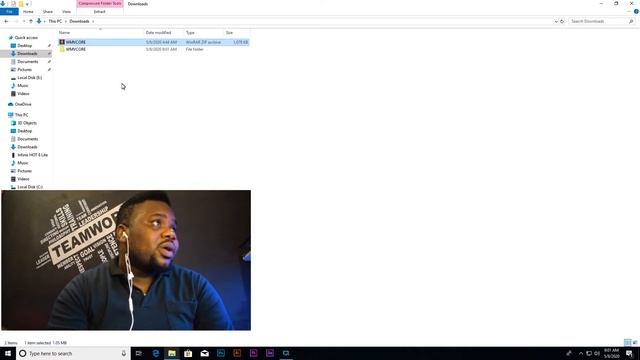
Task: Open Task View on the taskbar
Action: [139, 353]
